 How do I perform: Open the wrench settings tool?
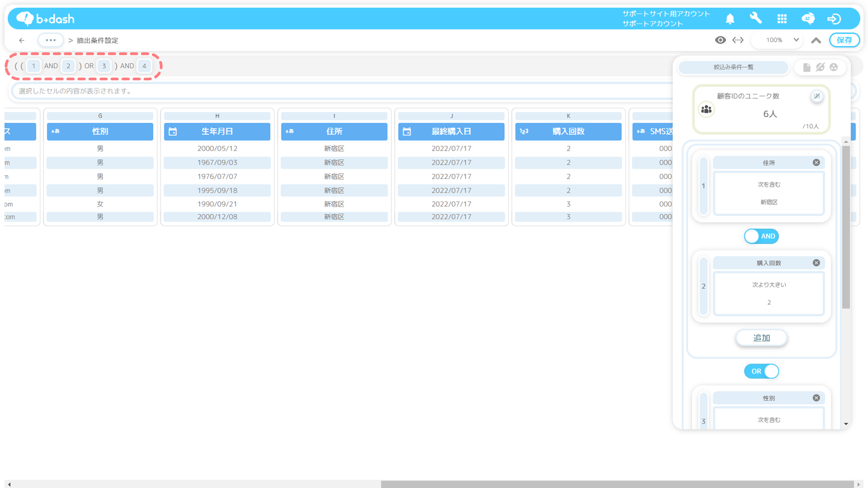[x=755, y=18]
